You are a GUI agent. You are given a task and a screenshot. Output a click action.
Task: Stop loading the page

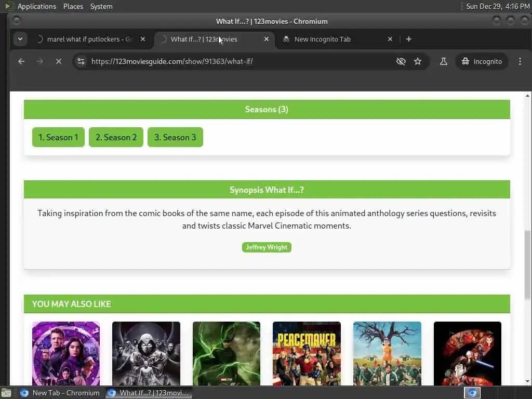click(59, 61)
